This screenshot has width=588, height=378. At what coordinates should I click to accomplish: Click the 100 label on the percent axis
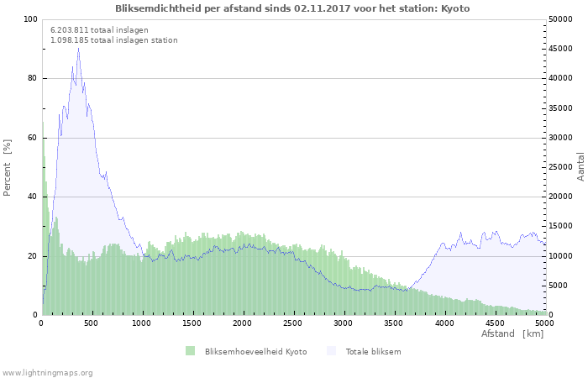tap(30, 19)
